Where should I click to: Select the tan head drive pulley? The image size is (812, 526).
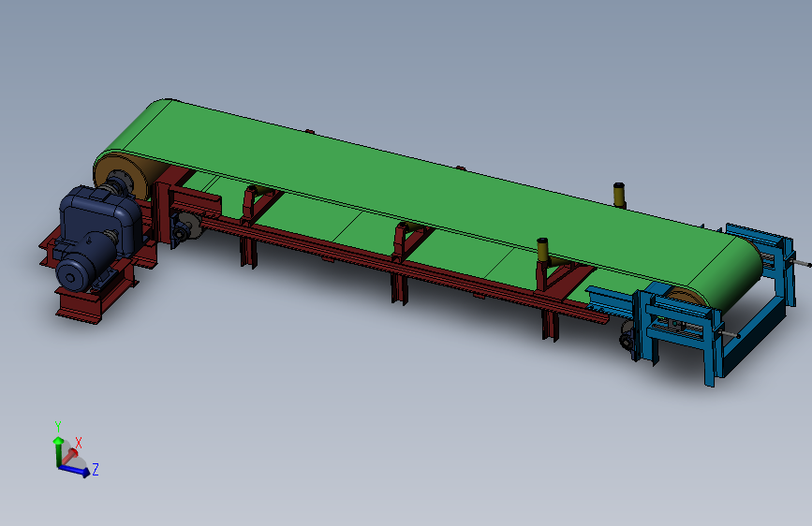[120, 176]
